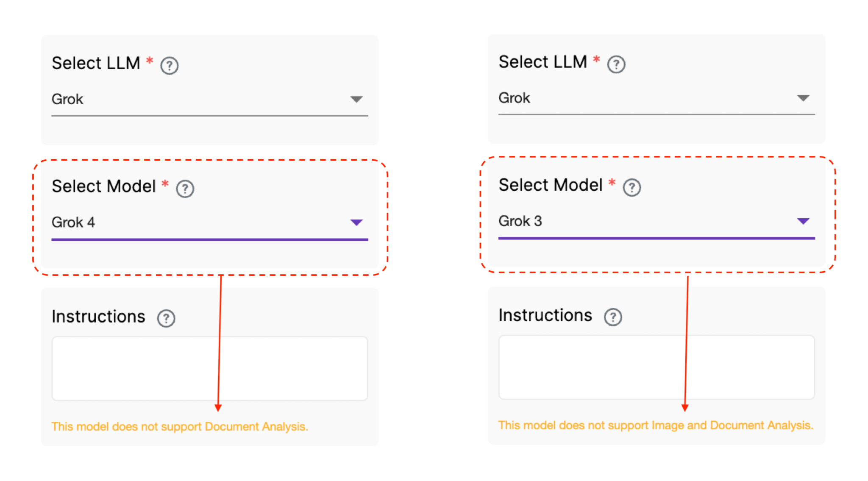The image size is (868, 481).
Task: Select the Grok 3 value text
Action: coord(520,221)
